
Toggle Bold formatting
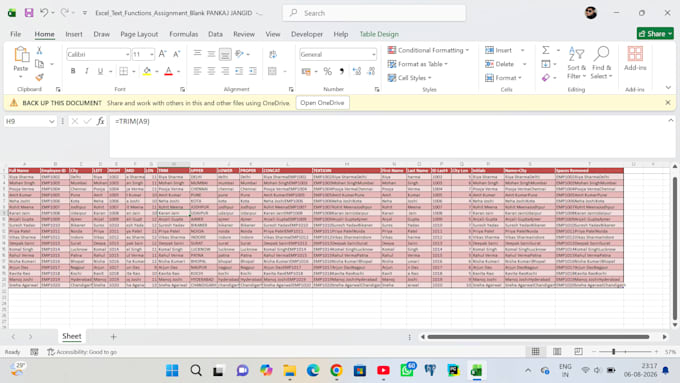pyautogui.click(x=73, y=71)
